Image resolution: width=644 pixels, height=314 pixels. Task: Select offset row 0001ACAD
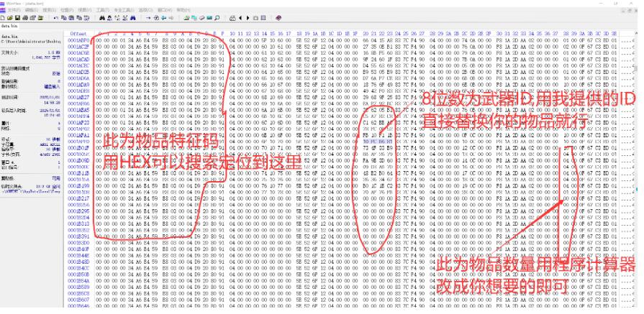[x=78, y=59]
